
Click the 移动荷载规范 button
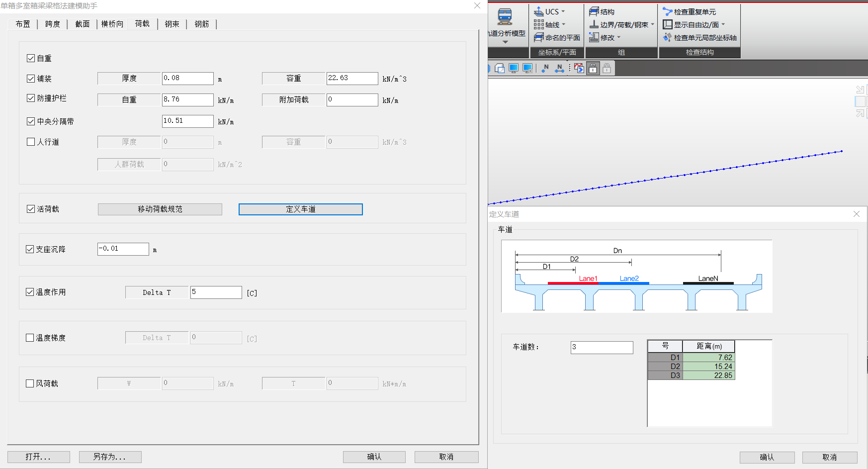pyautogui.click(x=160, y=209)
